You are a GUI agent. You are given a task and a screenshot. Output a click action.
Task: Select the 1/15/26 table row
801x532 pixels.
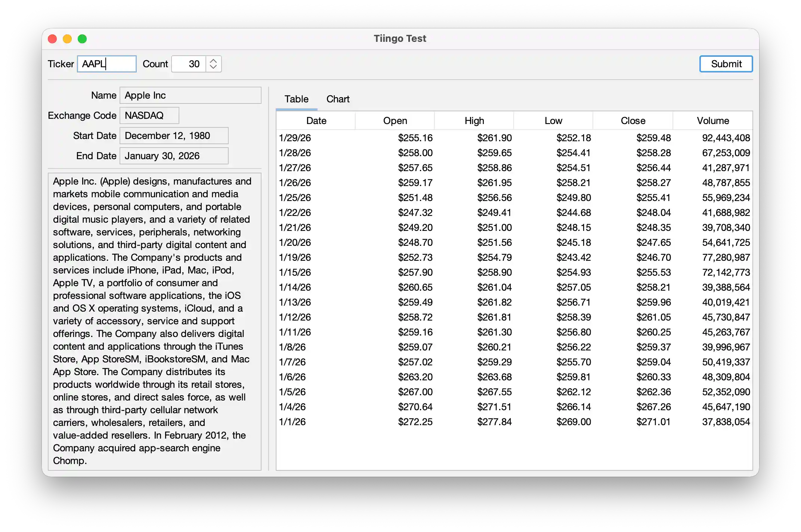tap(514, 272)
